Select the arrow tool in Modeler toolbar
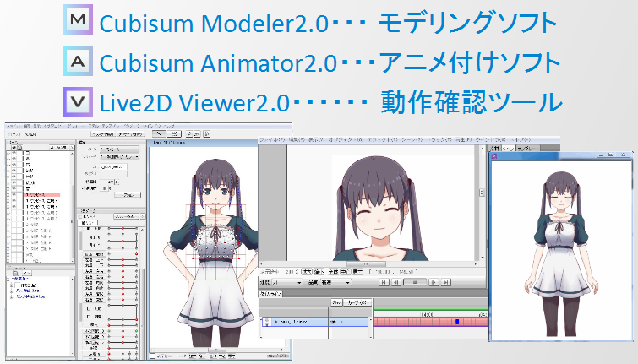This screenshot has height=364, width=638. [159, 133]
